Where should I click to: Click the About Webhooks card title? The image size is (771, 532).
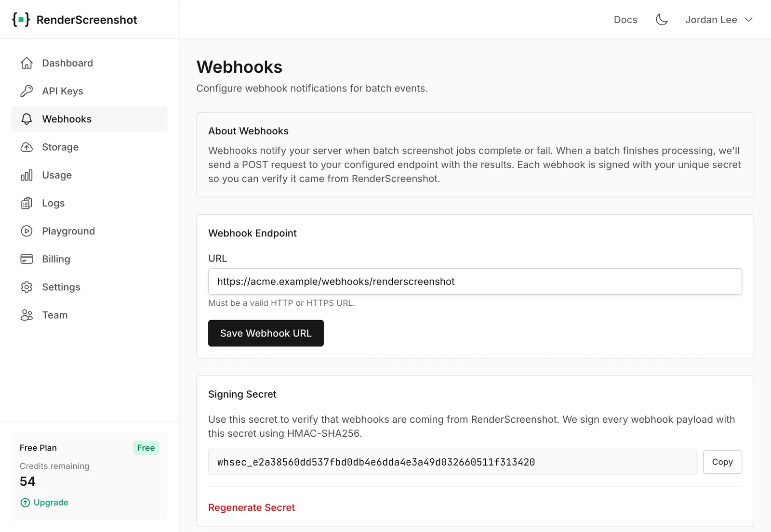point(248,131)
